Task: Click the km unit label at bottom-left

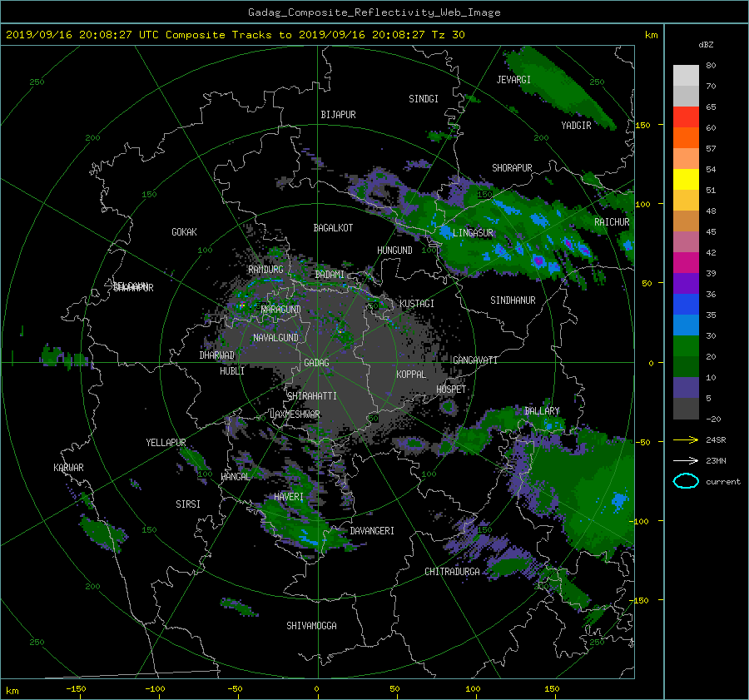Action: [x=12, y=691]
